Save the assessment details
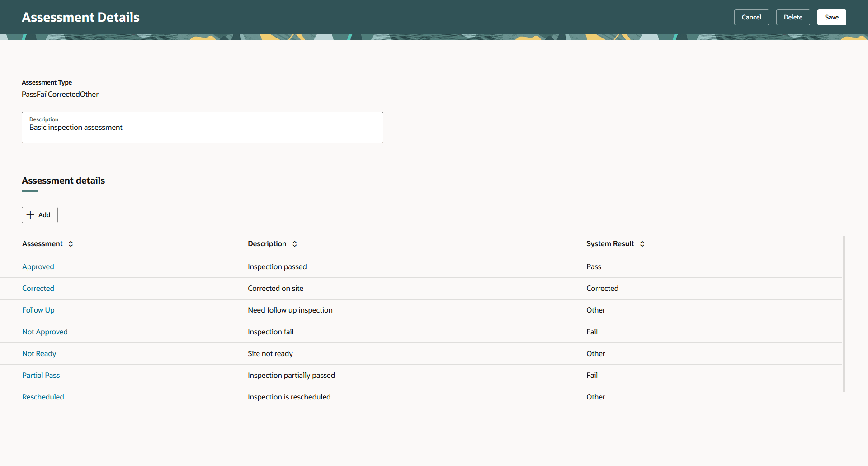This screenshot has height=466, width=868. pyautogui.click(x=832, y=17)
